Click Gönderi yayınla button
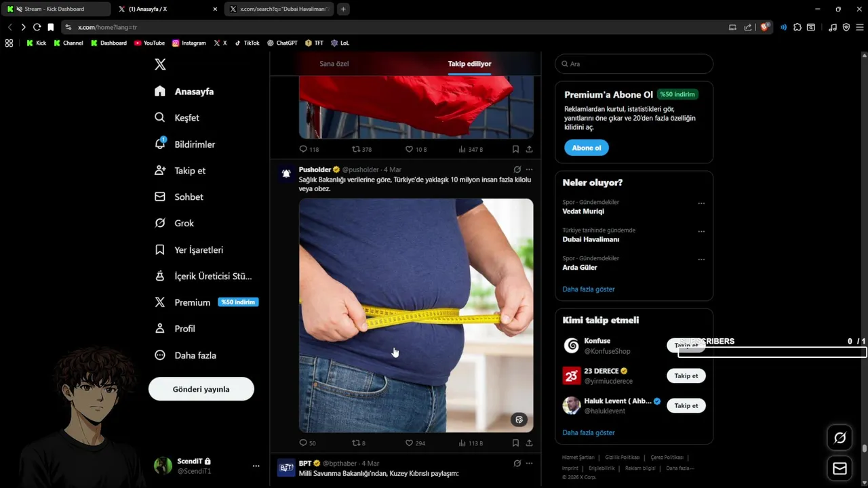The image size is (868, 488). [201, 389]
